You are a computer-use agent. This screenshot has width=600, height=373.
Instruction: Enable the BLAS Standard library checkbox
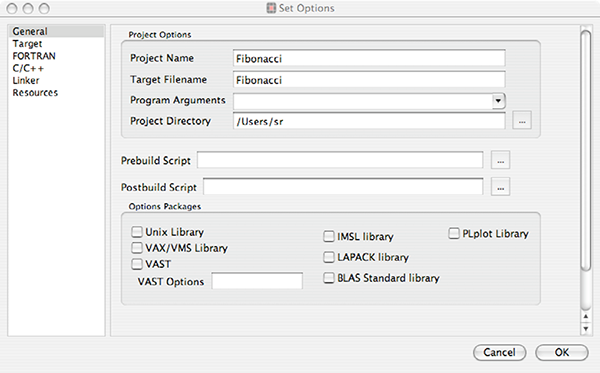point(329,278)
